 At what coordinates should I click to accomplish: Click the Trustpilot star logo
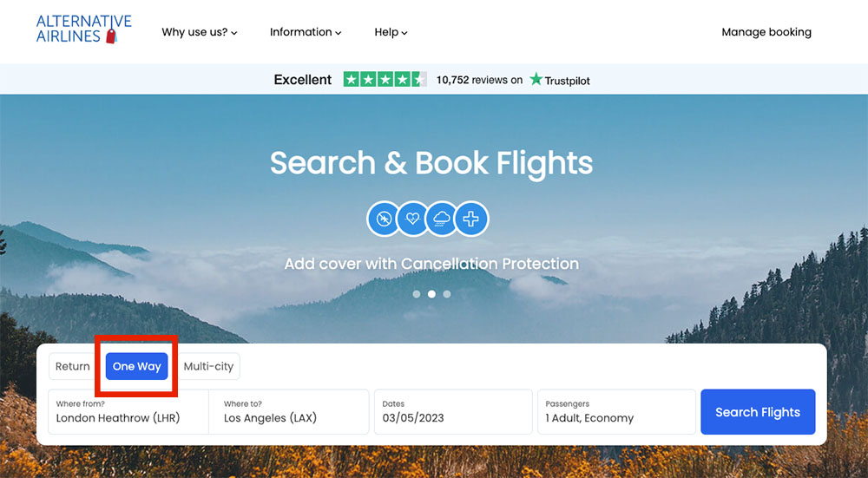[560, 80]
